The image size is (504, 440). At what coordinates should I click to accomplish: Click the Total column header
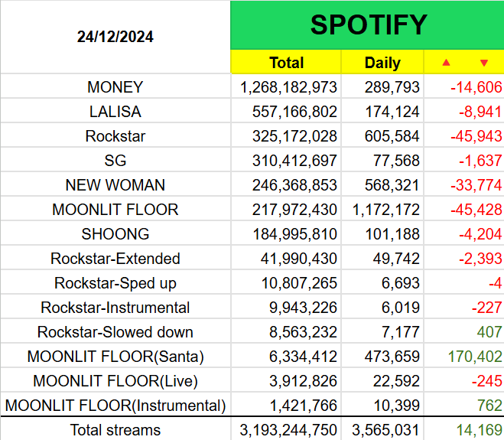tap(286, 62)
